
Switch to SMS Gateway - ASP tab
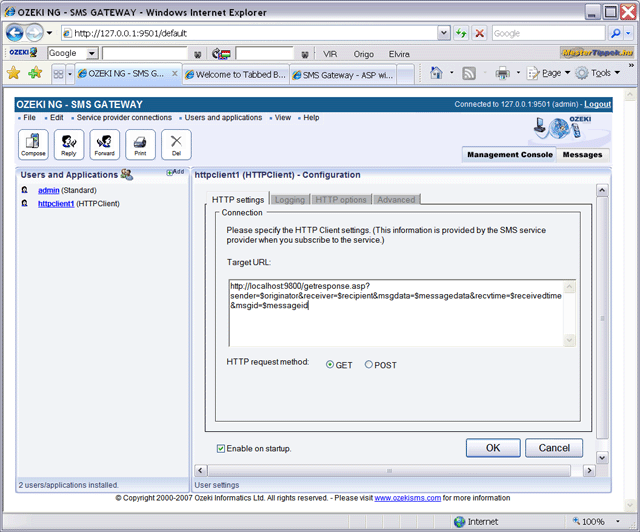343,75
